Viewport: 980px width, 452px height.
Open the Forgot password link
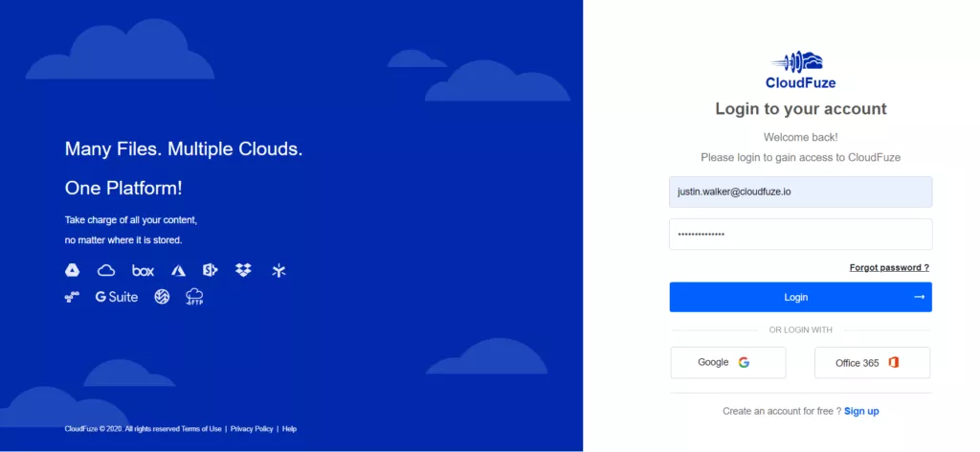889,267
